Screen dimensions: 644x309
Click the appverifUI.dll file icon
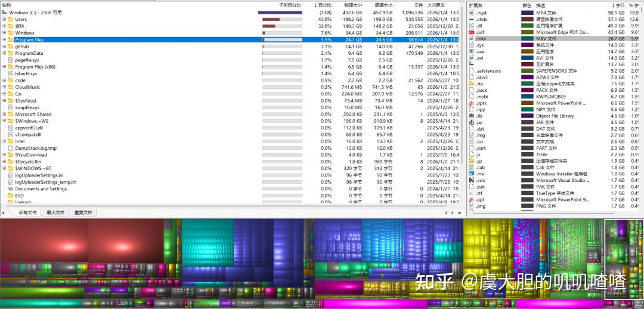coord(10,128)
